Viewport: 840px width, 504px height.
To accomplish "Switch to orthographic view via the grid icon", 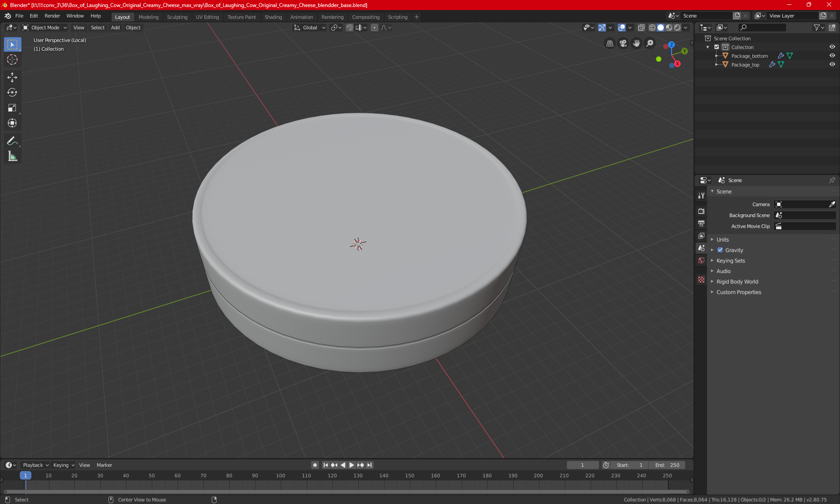I will click(609, 43).
